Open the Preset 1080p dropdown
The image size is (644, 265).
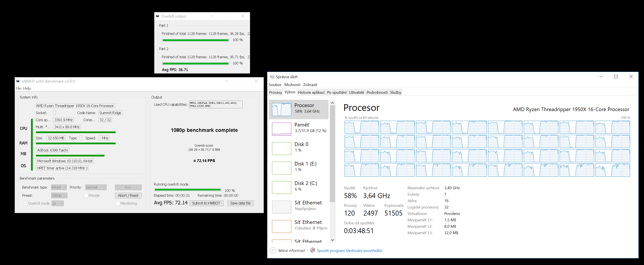click(x=59, y=195)
